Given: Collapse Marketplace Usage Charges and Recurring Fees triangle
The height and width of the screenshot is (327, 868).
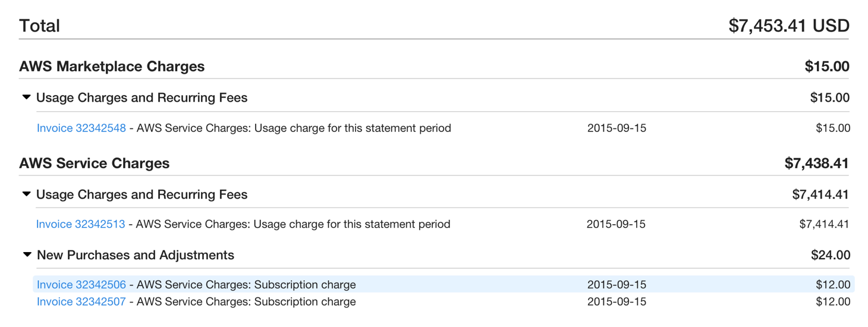Looking at the screenshot, I should pyautogui.click(x=26, y=97).
